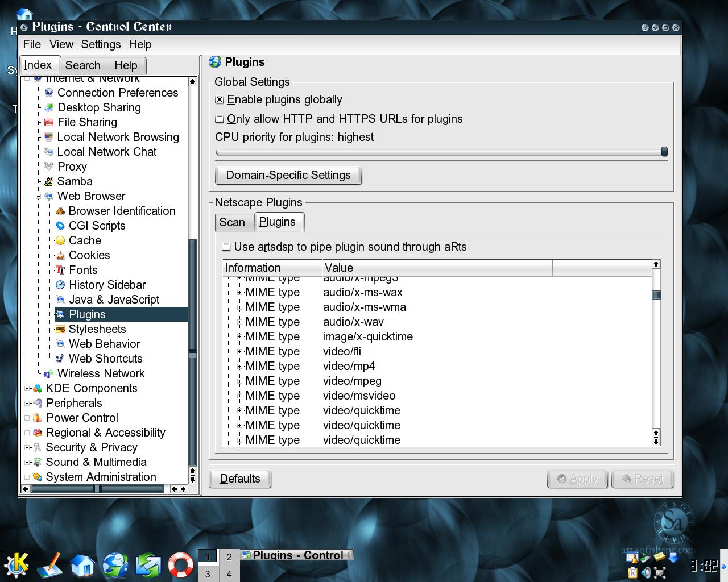Expand the Sound & Multimedia branch
The image size is (728, 582).
click(x=27, y=462)
